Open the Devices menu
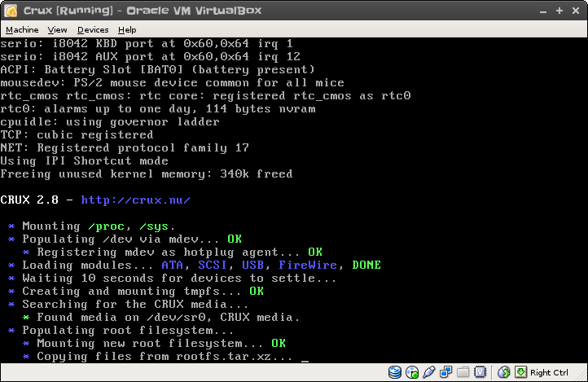Screen dimensions: 588x382 93,29
